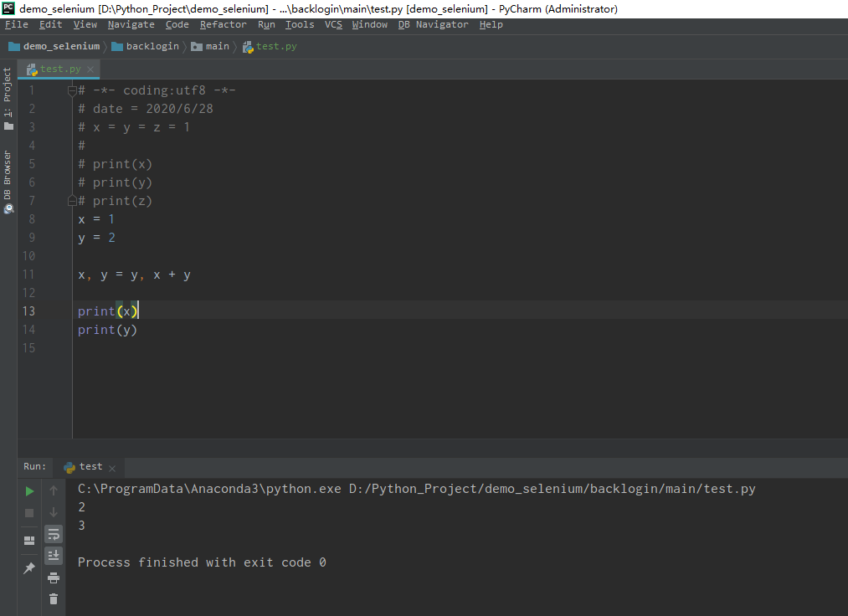The image size is (848, 616).
Task: Click the up-arrow stack trace icon
Action: point(54,490)
